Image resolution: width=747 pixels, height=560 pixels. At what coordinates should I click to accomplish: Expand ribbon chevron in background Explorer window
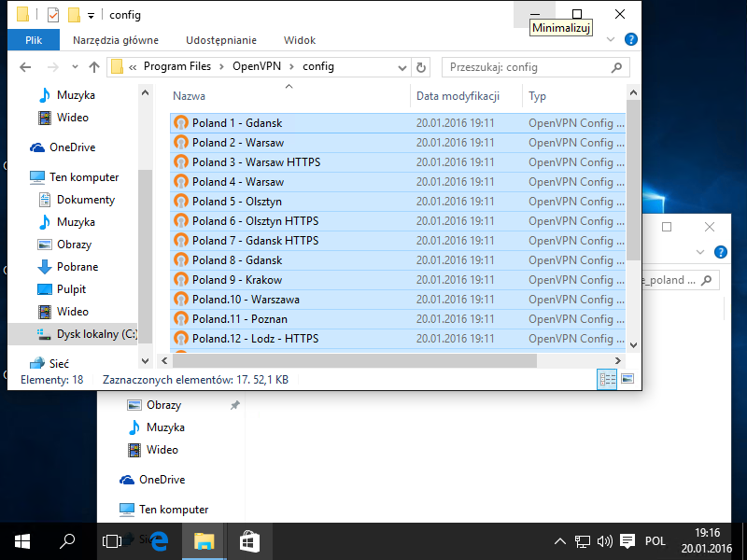699,252
